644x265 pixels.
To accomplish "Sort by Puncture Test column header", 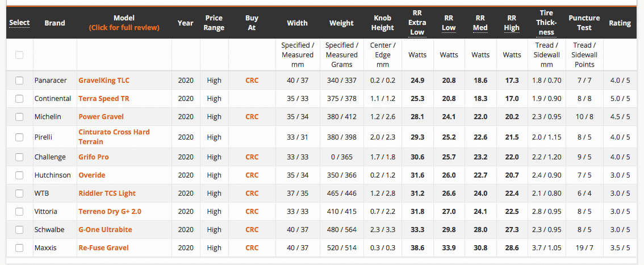I will pos(584,23).
